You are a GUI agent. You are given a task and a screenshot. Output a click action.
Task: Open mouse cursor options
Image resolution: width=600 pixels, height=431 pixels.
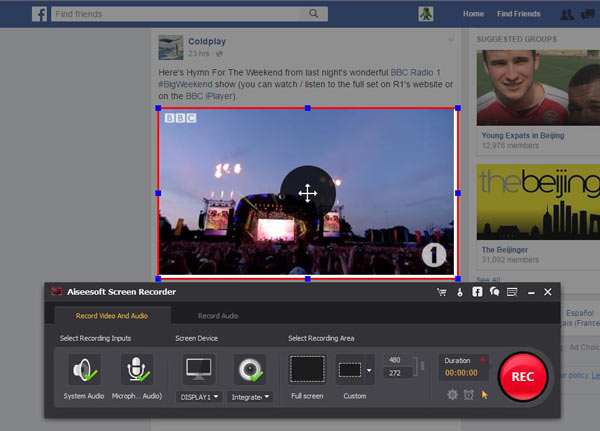(x=485, y=395)
